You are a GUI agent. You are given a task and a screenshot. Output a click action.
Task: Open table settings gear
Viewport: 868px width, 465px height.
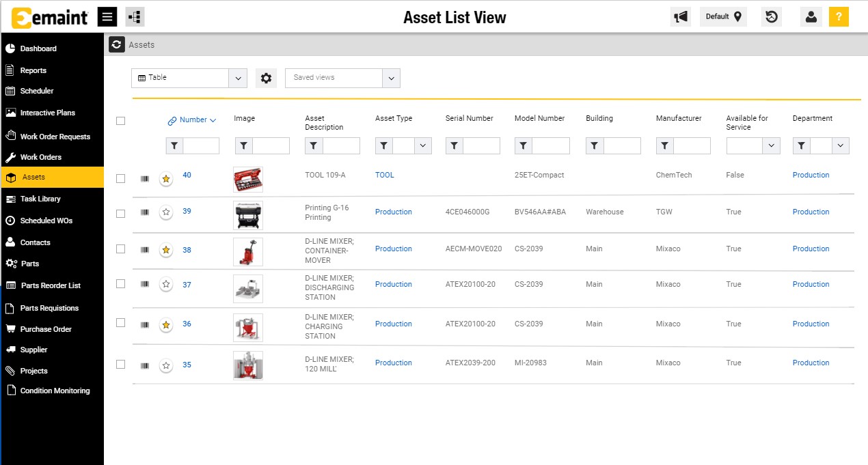(266, 78)
